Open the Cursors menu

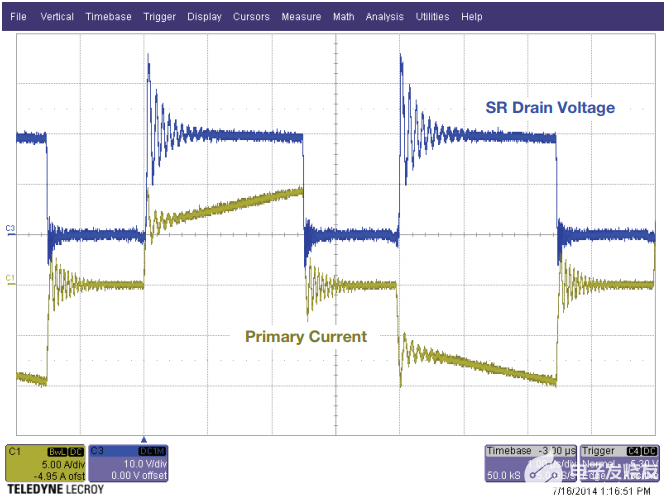pyautogui.click(x=251, y=17)
